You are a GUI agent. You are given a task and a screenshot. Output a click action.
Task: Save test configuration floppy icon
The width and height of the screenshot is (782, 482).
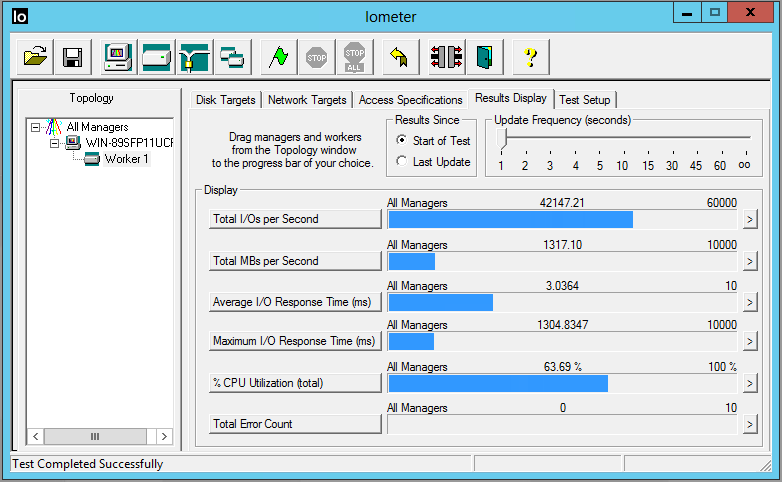click(x=73, y=57)
